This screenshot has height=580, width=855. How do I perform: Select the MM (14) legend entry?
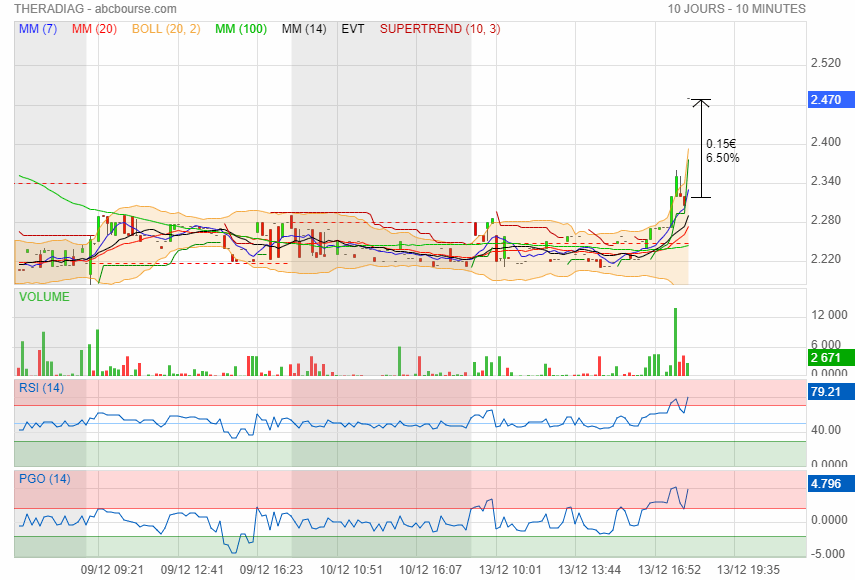coord(304,29)
